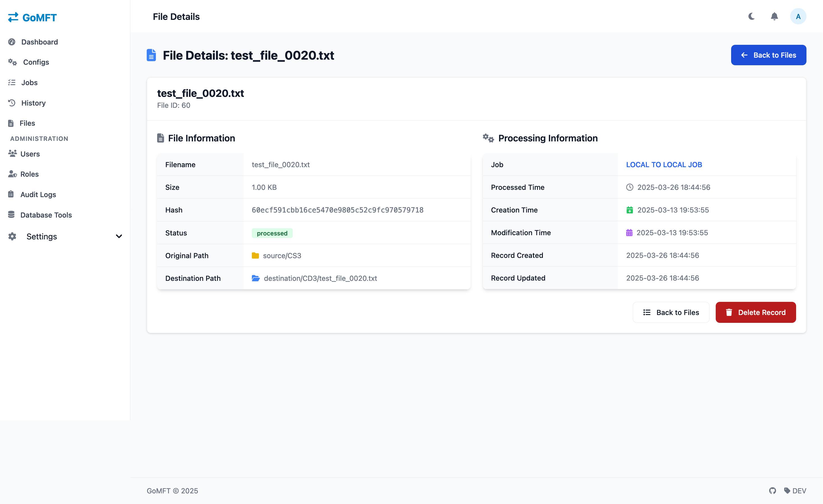The image size is (823, 504).
Task: Click the Configs gears icon
Action: (12, 62)
